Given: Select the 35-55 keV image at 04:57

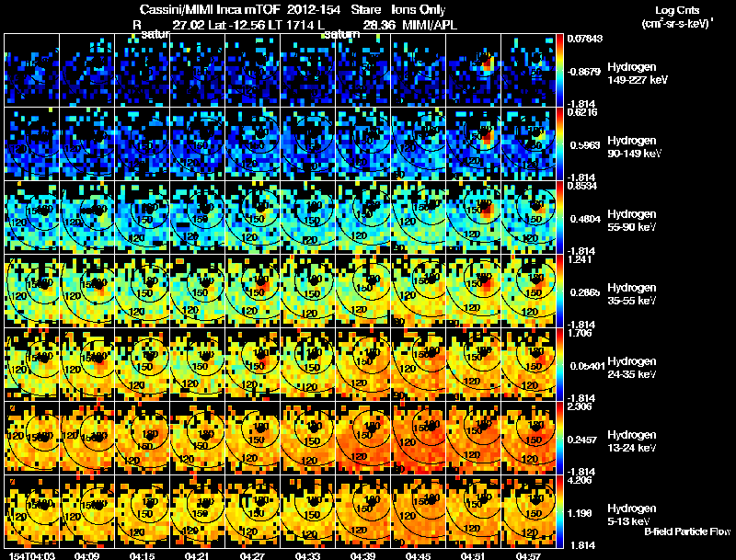Looking at the screenshot, I should (x=528, y=291).
